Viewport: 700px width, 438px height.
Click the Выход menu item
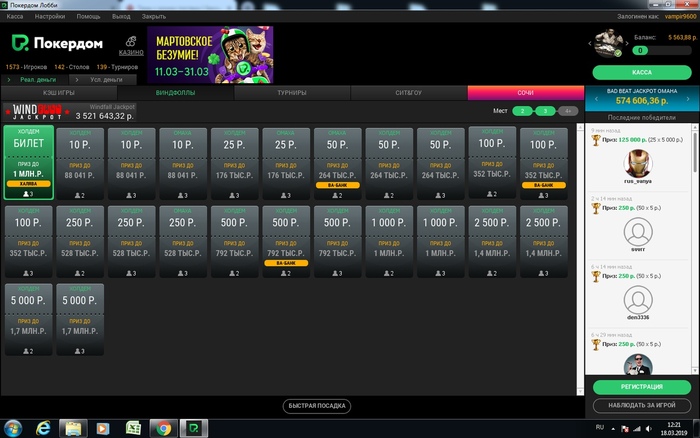121,16
